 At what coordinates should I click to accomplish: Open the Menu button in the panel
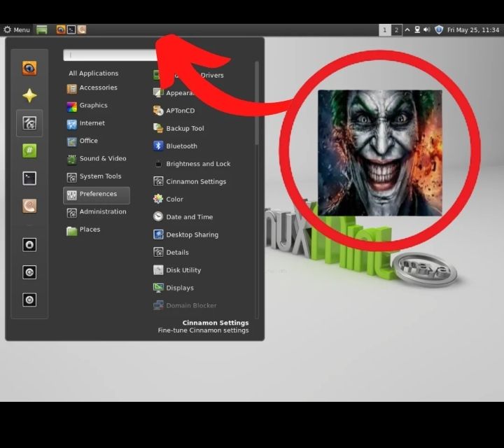tap(17, 30)
